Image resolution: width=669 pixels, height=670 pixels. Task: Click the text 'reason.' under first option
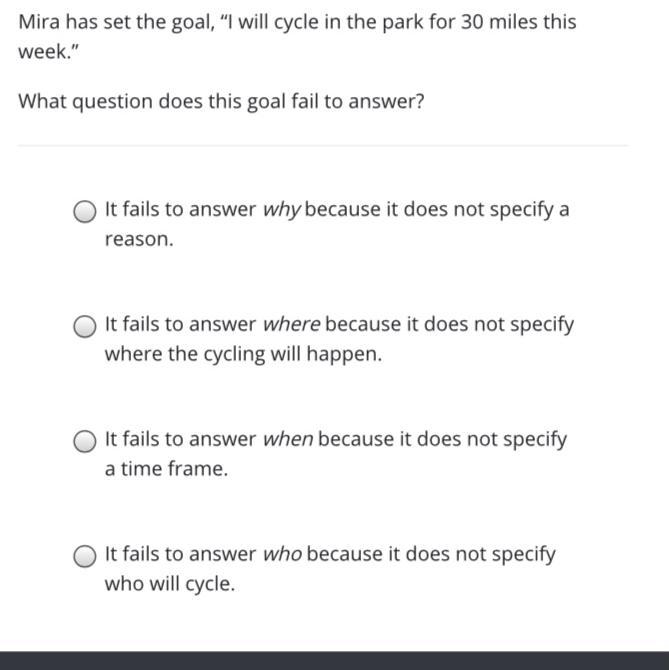pyautogui.click(x=139, y=240)
